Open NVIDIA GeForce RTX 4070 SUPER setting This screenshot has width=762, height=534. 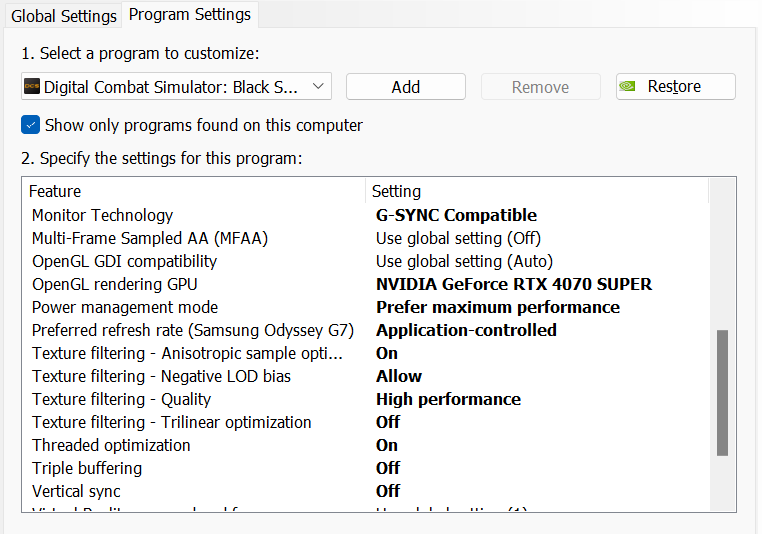(514, 284)
